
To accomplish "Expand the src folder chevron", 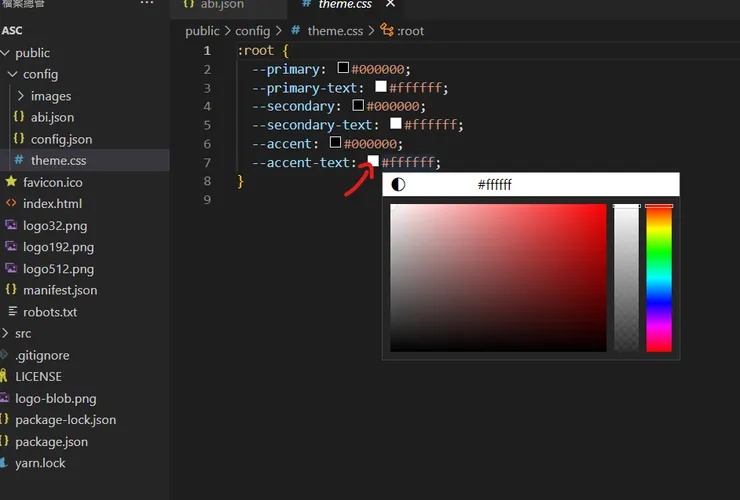I will click(x=5, y=333).
